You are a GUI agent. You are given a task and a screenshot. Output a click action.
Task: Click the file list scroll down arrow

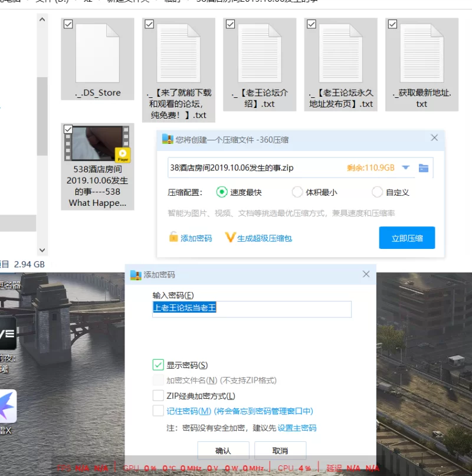[42, 250]
